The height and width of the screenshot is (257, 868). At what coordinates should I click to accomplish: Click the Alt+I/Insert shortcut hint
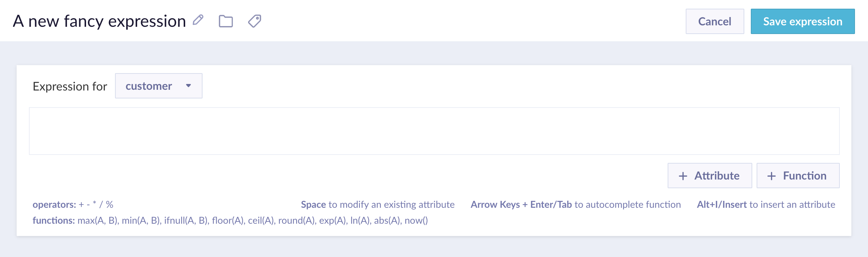coord(766,205)
